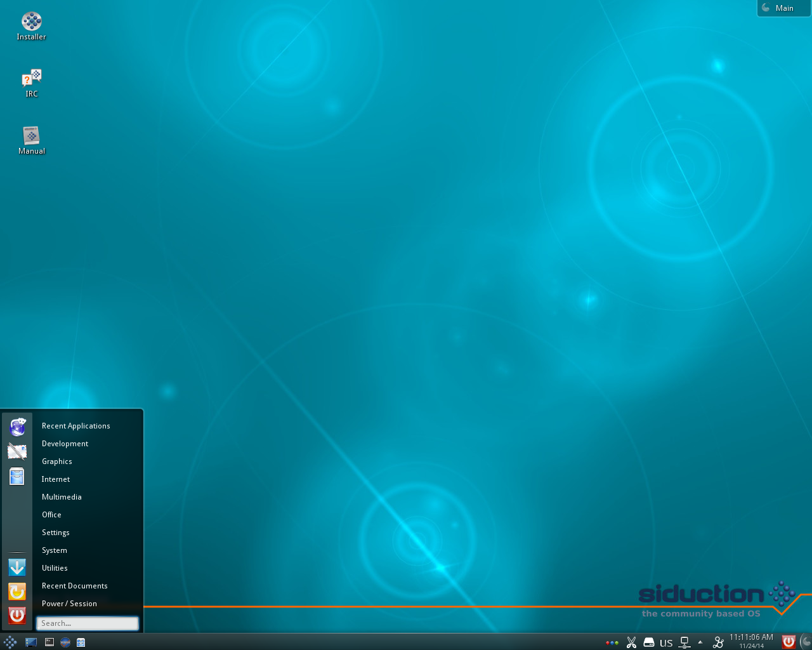Click the browser favorite icon in launcher menu
This screenshot has width=812, height=650.
click(17, 427)
